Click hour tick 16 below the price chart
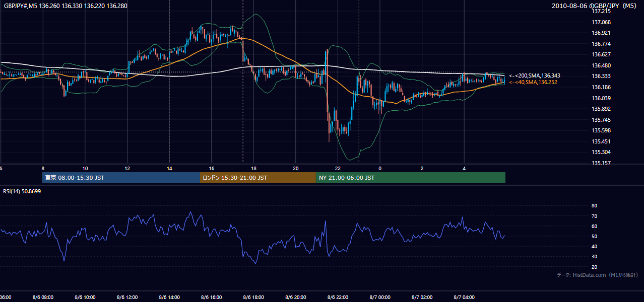 [x=212, y=168]
